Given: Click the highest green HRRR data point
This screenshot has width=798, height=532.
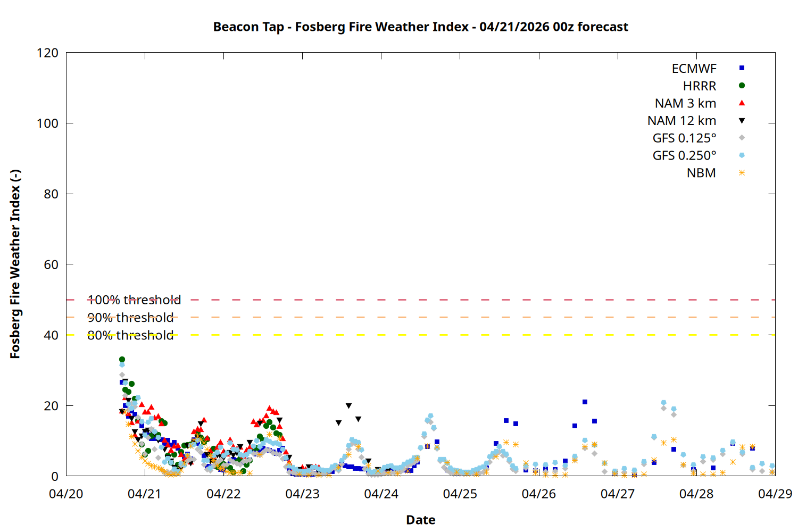Looking at the screenshot, I should [x=122, y=360].
